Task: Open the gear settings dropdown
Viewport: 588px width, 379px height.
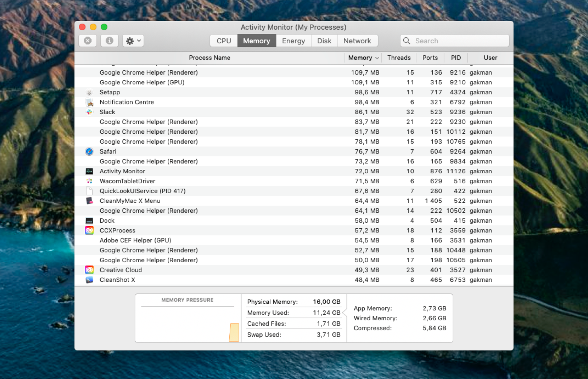Action: click(x=133, y=41)
